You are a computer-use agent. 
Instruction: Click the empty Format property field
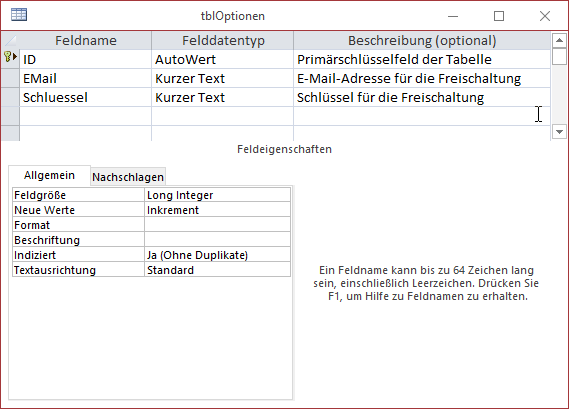tap(217, 225)
